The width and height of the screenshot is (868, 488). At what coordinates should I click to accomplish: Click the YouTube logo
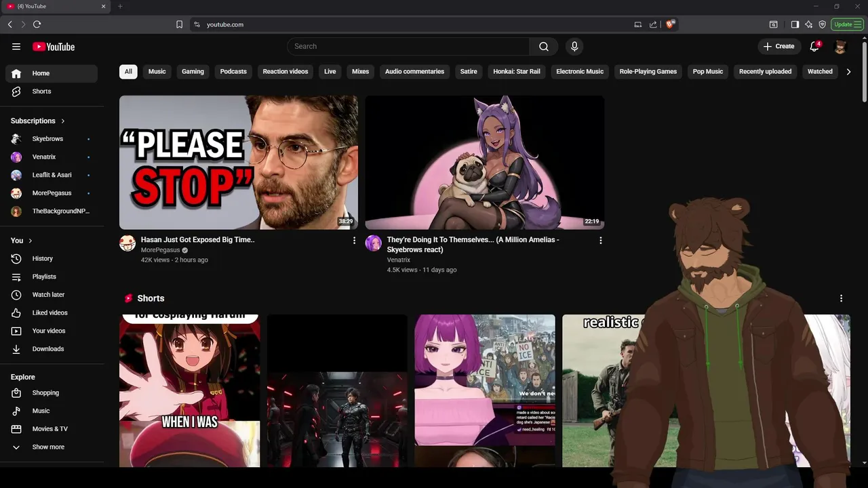[54, 47]
